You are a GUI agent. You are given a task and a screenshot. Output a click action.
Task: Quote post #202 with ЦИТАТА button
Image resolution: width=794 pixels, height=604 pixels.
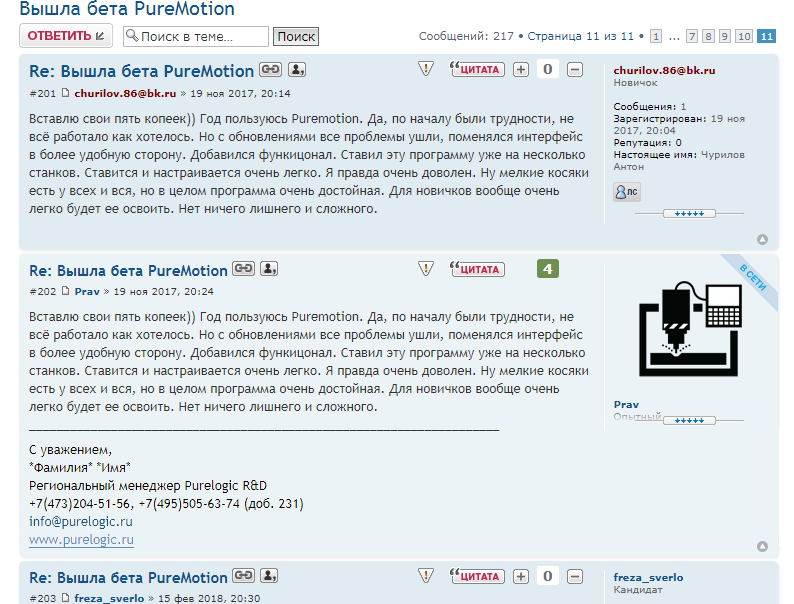[477, 269]
